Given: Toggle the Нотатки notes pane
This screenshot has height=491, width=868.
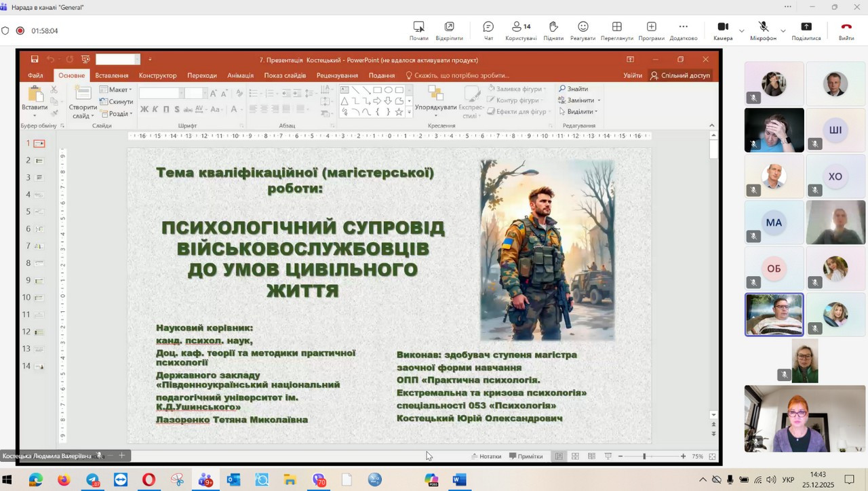Looking at the screenshot, I should (486, 456).
